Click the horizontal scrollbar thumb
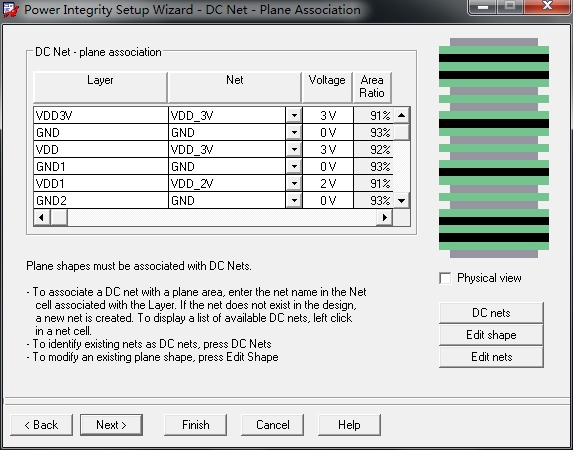Viewport: 573px width, 450px height. [x=58, y=218]
